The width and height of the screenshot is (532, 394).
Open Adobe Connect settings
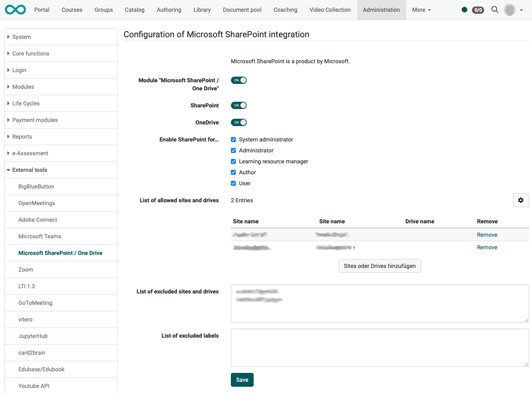(61, 220)
